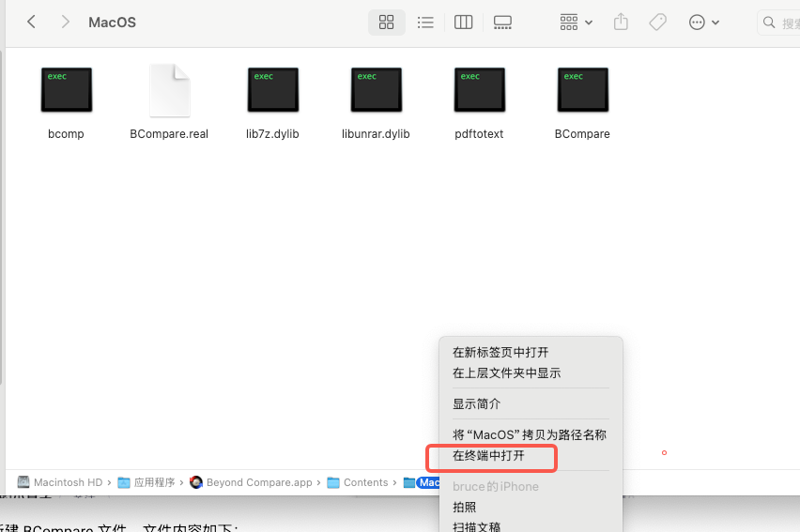Click the BCompare file name label

point(582,133)
